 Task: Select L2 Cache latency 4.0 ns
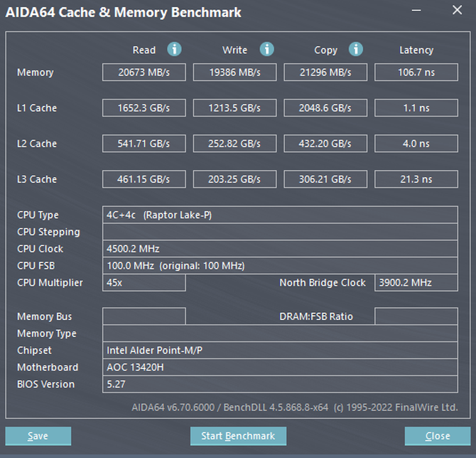tap(416, 144)
